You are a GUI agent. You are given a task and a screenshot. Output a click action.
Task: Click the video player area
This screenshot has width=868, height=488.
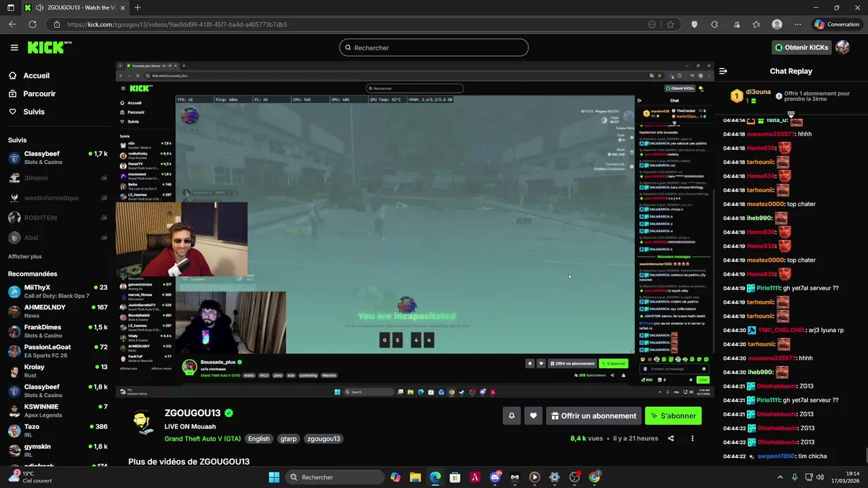pyautogui.click(x=414, y=229)
